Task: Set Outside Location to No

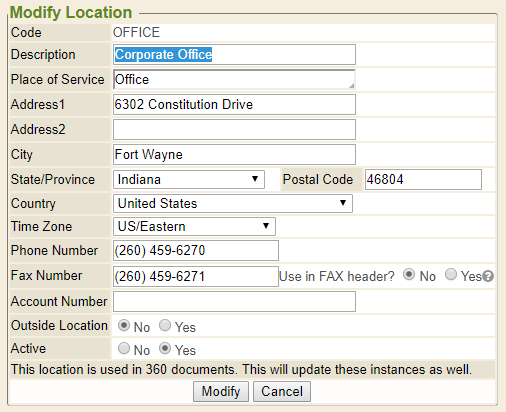Action: pyautogui.click(x=124, y=325)
